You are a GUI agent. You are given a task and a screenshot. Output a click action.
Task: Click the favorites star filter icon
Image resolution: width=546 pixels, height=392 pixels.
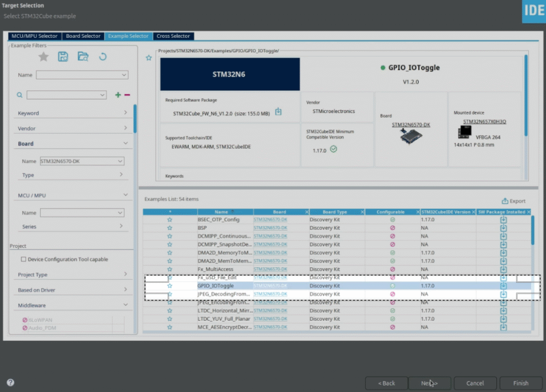click(x=43, y=56)
